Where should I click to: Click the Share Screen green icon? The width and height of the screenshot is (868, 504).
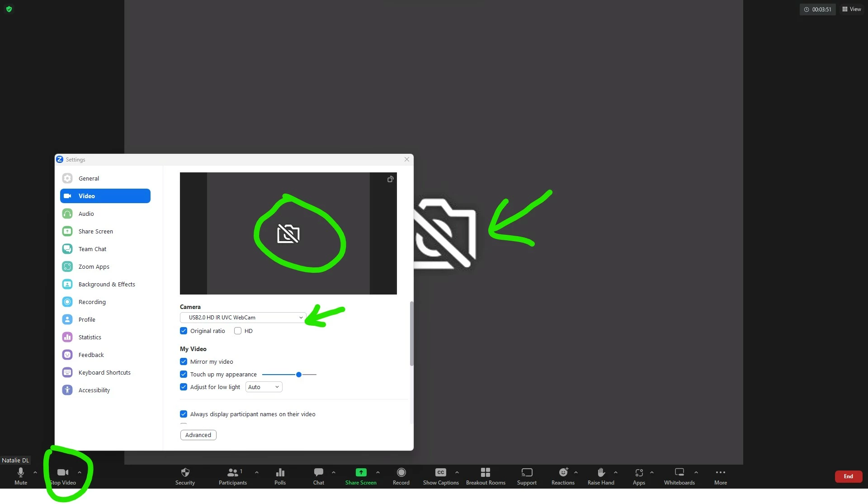click(x=361, y=473)
